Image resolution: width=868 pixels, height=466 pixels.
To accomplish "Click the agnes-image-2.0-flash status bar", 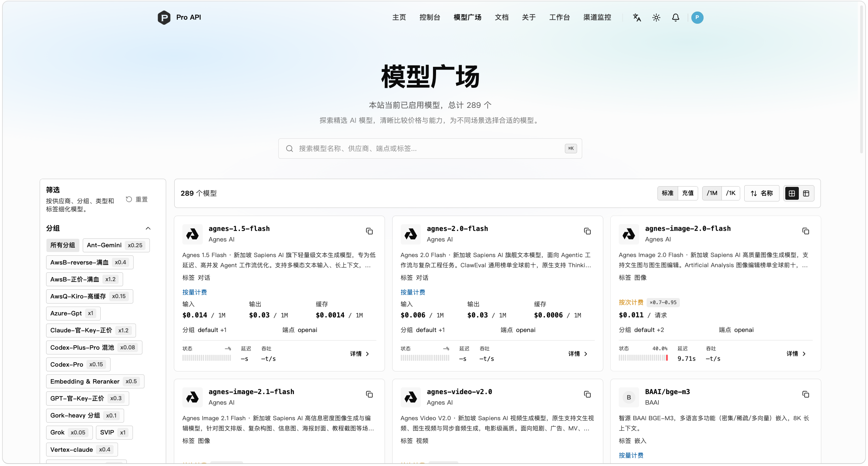I will pyautogui.click(x=643, y=358).
